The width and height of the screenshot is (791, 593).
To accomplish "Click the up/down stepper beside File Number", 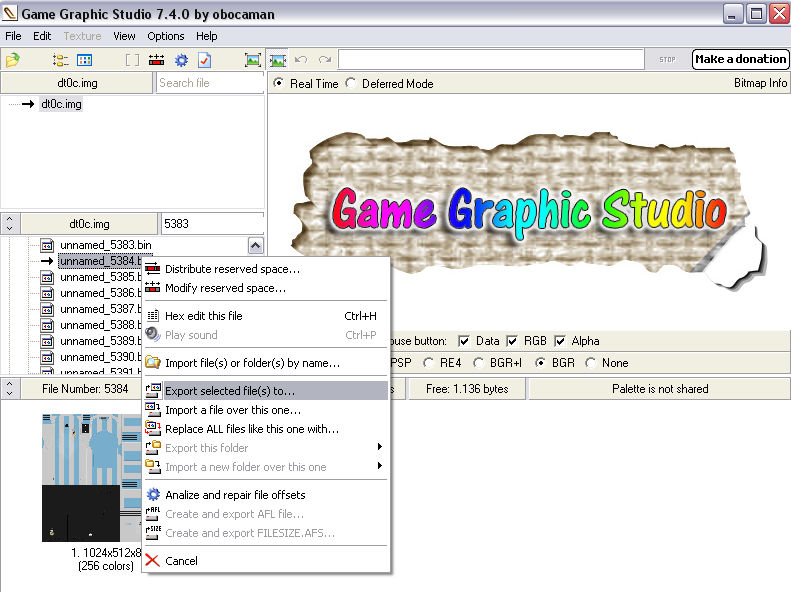I will [x=10, y=389].
